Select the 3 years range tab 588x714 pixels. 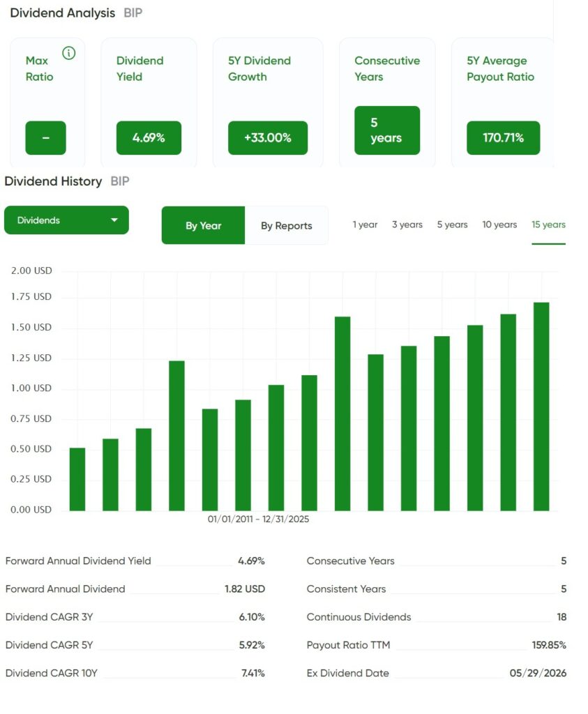tap(407, 225)
